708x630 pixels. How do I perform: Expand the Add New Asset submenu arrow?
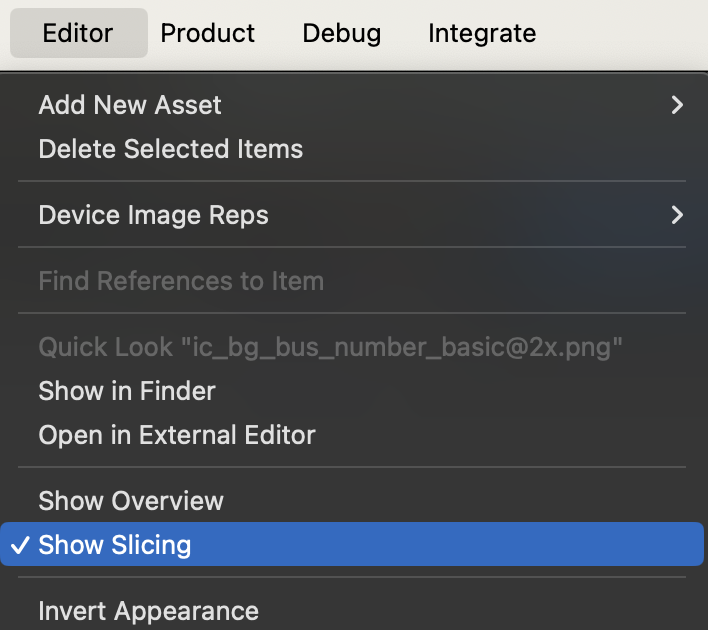[677, 105]
